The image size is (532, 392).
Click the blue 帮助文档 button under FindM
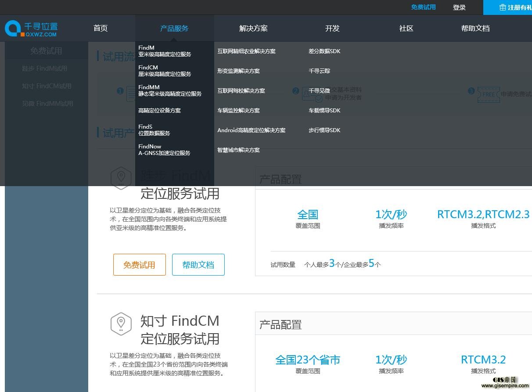coord(198,265)
